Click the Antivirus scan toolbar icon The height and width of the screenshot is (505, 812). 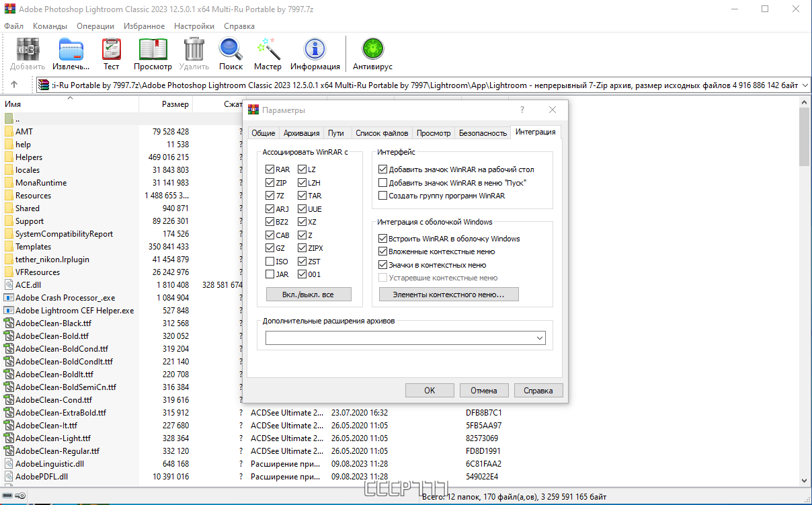point(372,49)
